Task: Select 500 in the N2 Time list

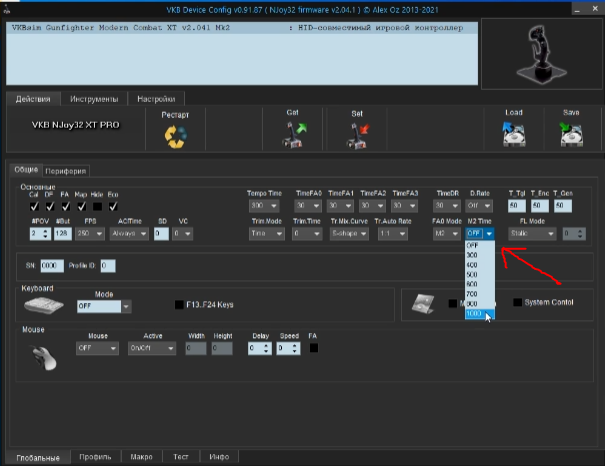Action: (x=480, y=275)
